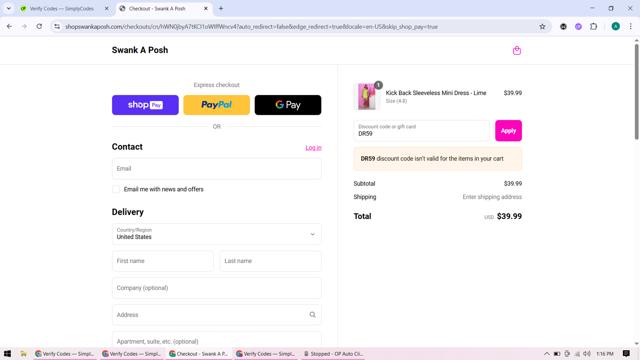Open the Stopped - OP Auto Cli... taskbar app

pyautogui.click(x=333, y=354)
